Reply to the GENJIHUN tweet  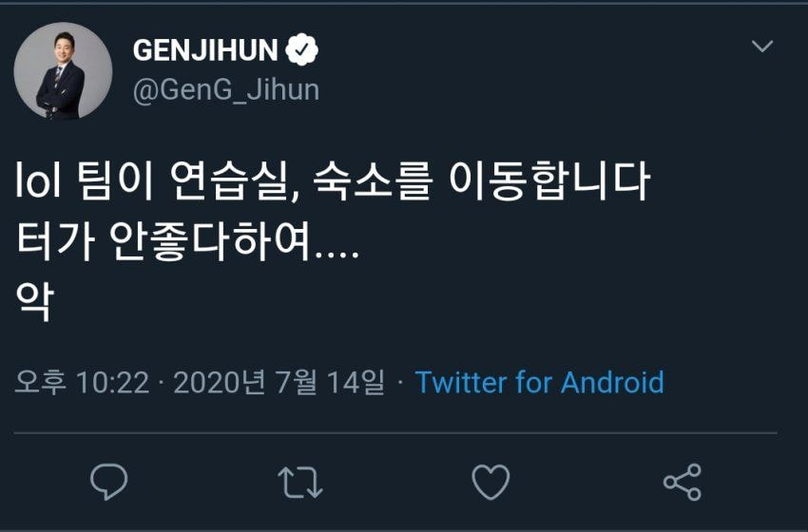coord(108,482)
